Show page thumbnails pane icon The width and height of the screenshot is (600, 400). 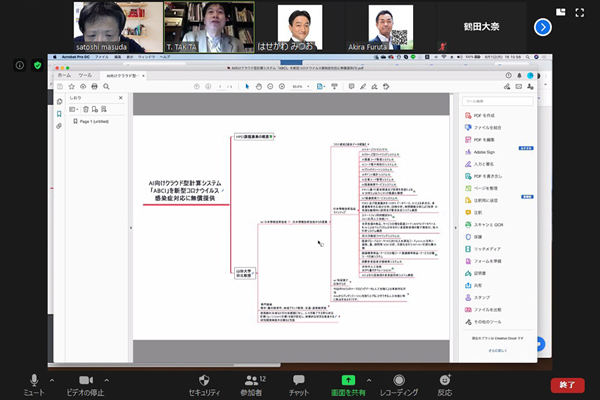pyautogui.click(x=59, y=101)
